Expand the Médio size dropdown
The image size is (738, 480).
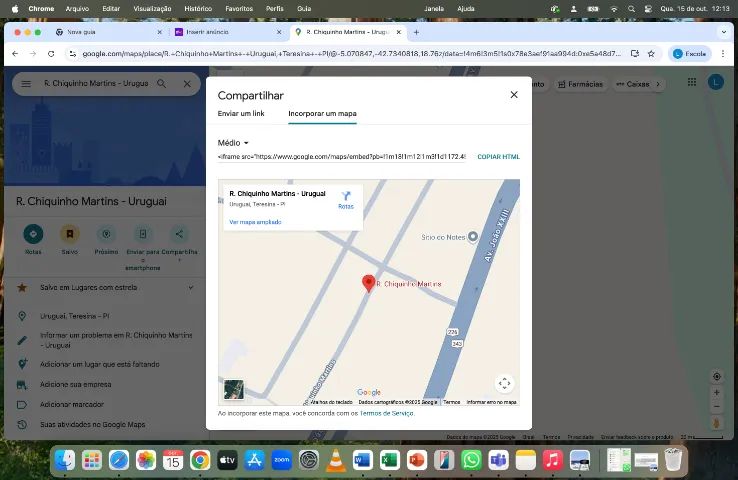pos(233,143)
